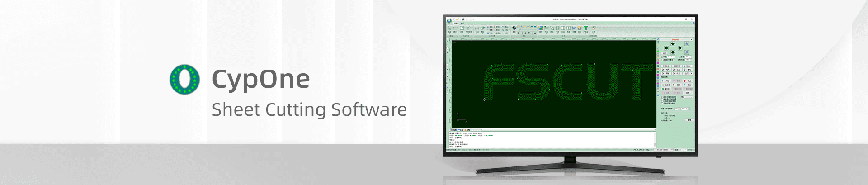Click the round black-and-white icon in ribbon

point(514,28)
